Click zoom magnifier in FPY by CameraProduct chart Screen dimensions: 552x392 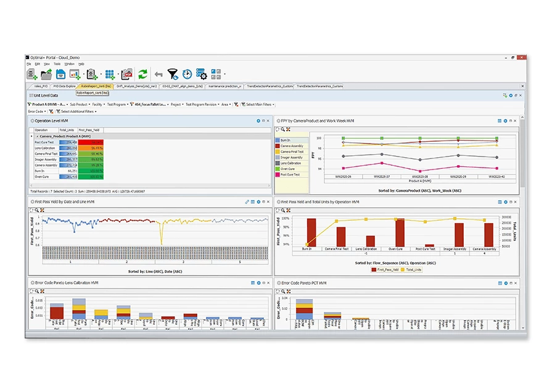(x=282, y=129)
